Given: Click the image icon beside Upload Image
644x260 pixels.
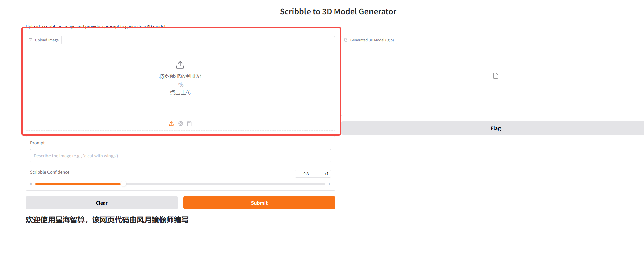Looking at the screenshot, I should point(31,40).
